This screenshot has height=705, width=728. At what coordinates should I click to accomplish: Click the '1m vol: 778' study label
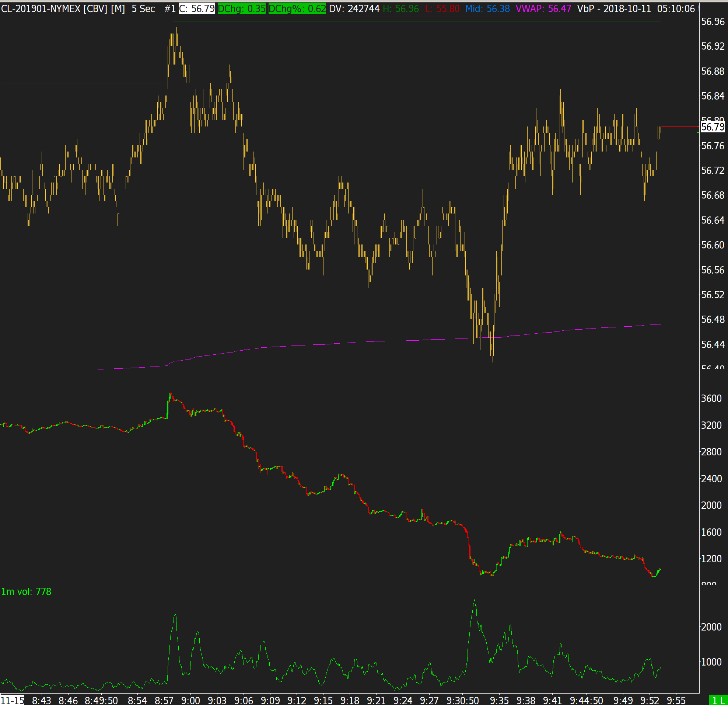27,592
